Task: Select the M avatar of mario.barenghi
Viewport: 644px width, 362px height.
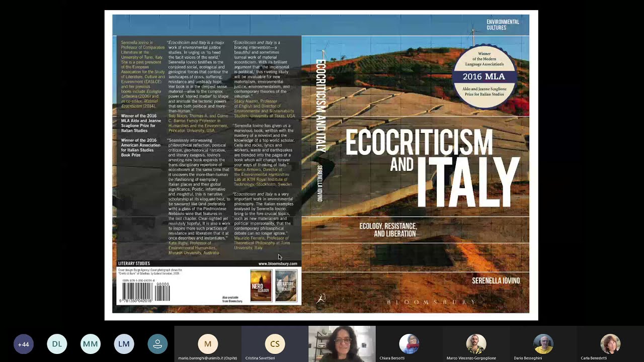Action: (208, 344)
